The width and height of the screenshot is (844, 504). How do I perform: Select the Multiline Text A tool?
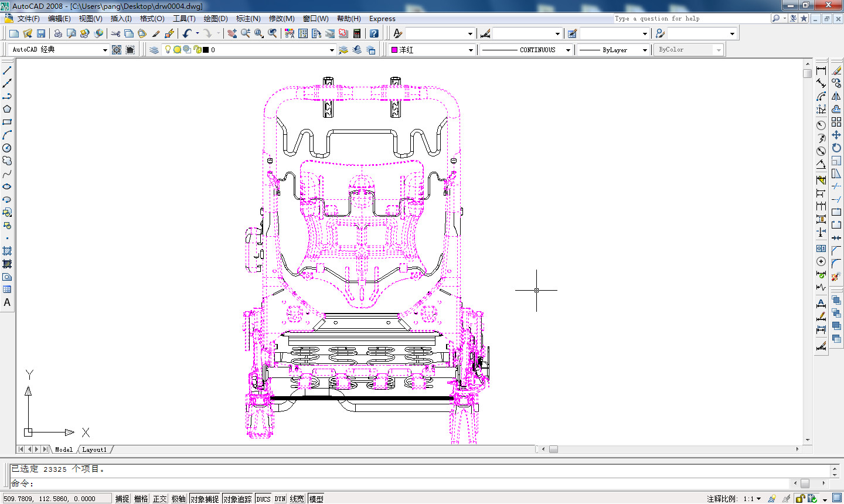pyautogui.click(x=7, y=302)
